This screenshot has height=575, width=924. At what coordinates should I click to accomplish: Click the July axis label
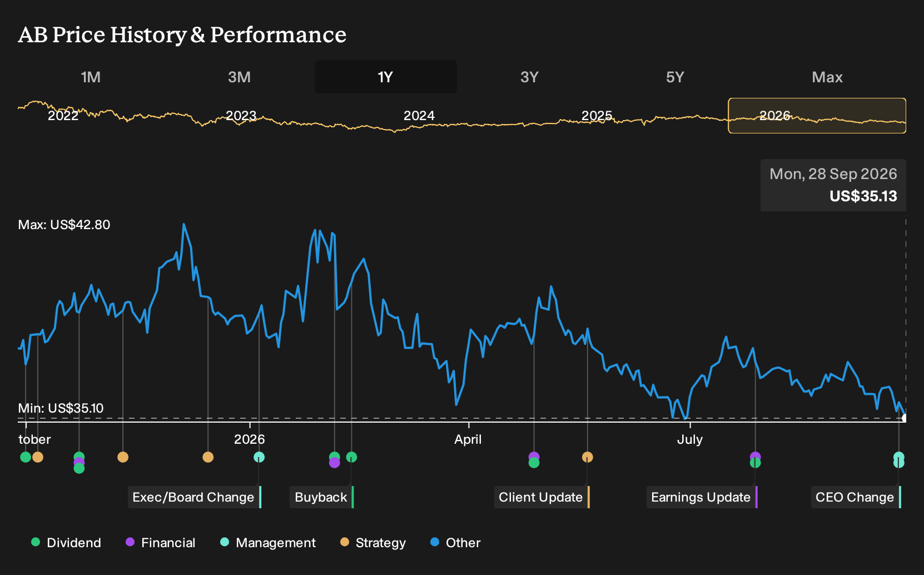pos(690,439)
